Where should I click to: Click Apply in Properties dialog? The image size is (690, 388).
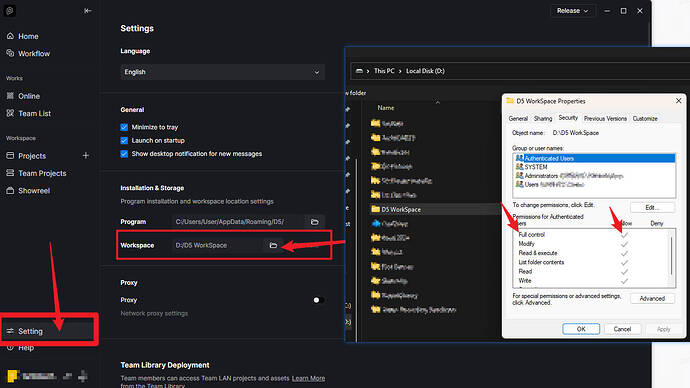(663, 329)
